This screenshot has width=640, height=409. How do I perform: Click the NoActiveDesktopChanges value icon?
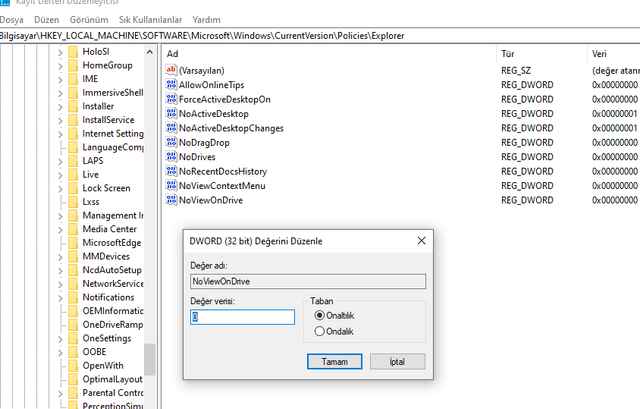[171, 128]
